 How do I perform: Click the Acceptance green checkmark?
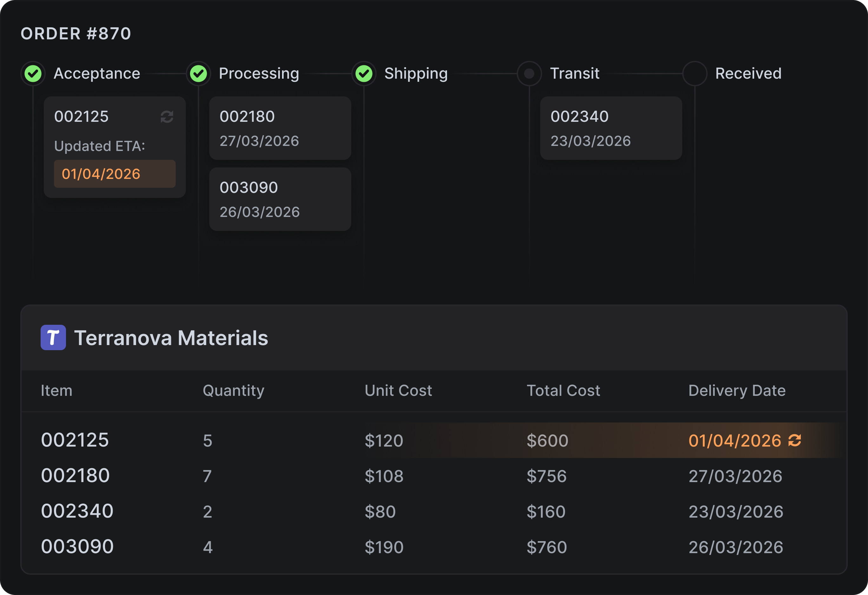pyautogui.click(x=33, y=74)
